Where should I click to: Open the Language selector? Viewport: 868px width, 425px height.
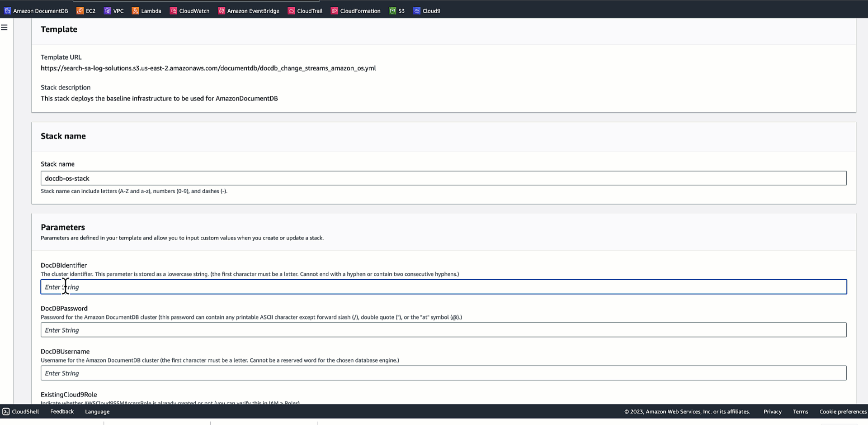click(97, 411)
